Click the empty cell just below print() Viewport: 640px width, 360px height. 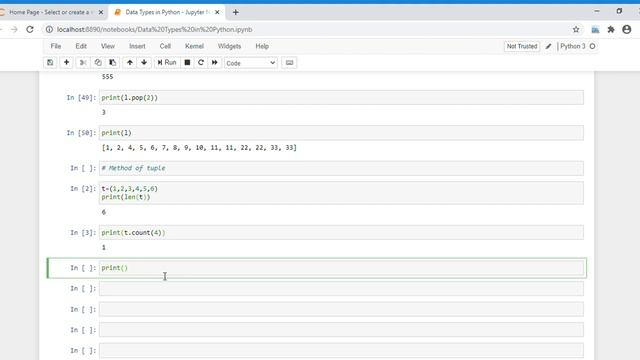click(341, 289)
